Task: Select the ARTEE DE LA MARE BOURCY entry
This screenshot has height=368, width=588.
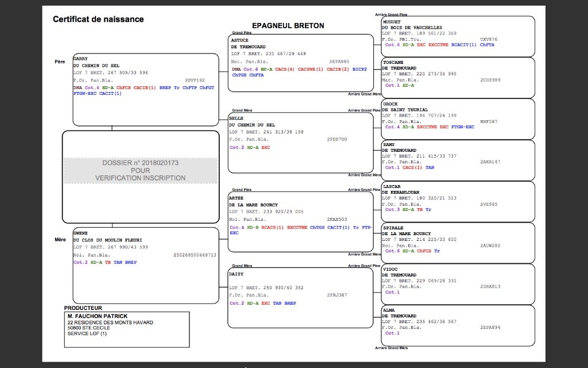Action: tap(301, 221)
